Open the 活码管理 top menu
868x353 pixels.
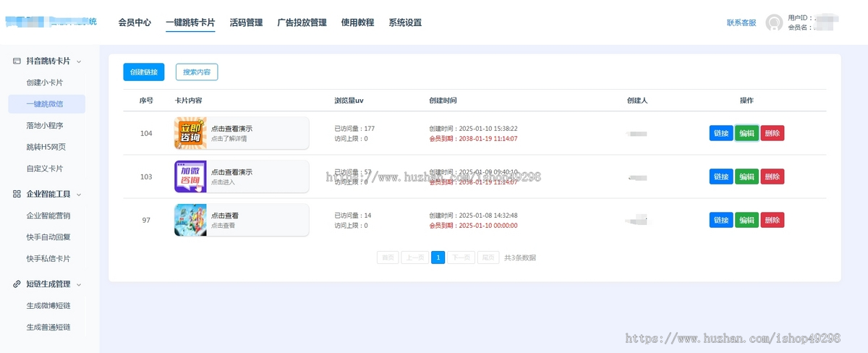pos(246,22)
